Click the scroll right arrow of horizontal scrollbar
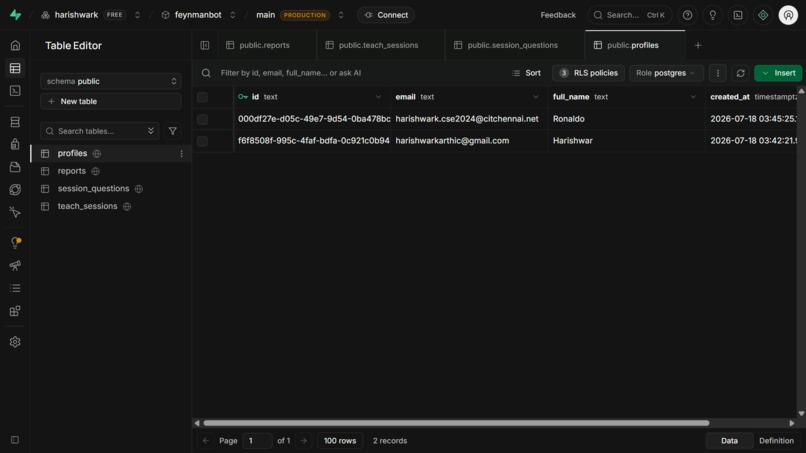 coord(792,423)
